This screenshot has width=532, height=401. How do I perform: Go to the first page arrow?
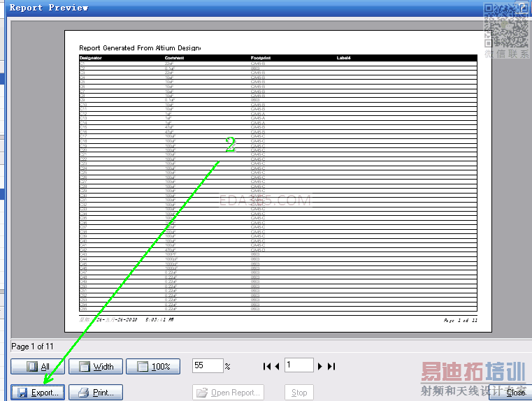tap(267, 367)
